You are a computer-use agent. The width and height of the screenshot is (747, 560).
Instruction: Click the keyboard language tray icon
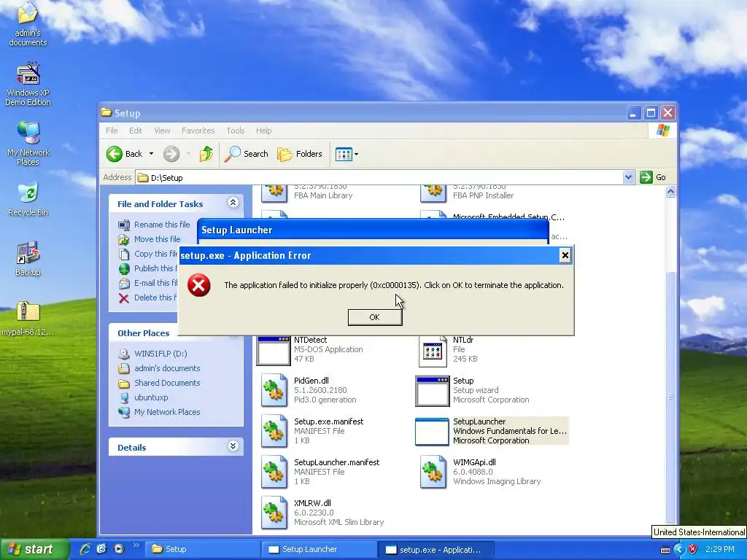(665, 550)
